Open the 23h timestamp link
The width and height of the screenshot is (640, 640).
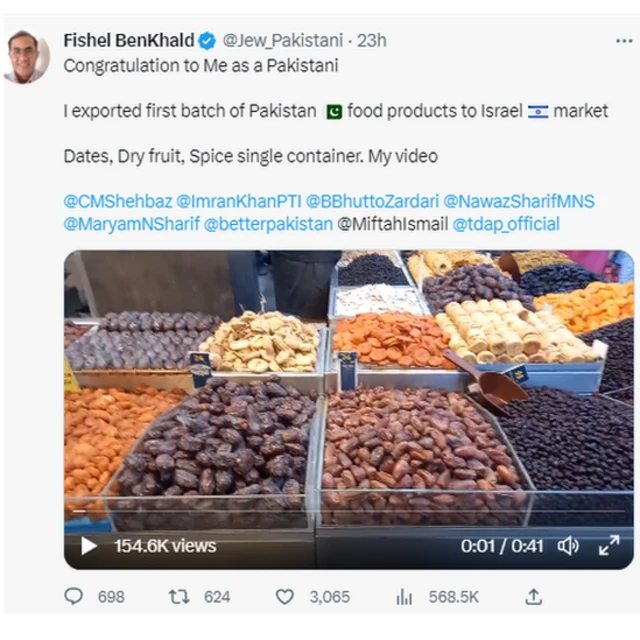click(x=372, y=41)
